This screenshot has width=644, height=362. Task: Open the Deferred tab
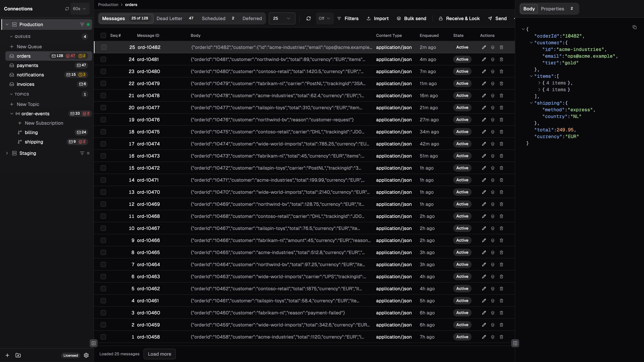(252, 18)
